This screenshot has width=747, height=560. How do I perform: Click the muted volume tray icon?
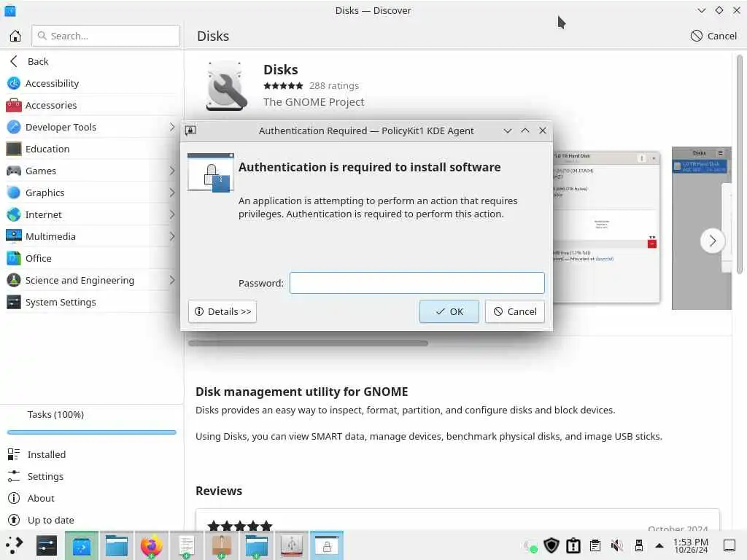tap(617, 545)
